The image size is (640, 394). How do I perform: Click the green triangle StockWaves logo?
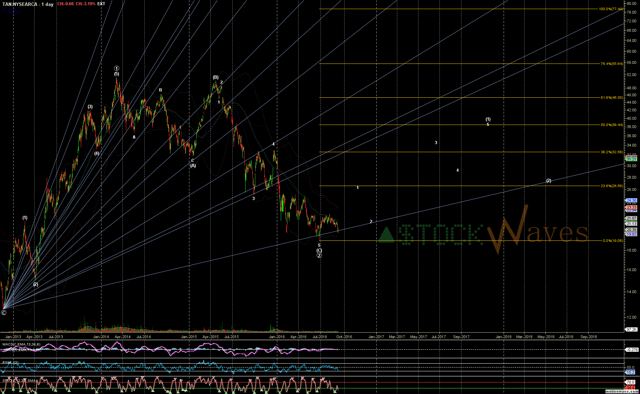pos(386,235)
